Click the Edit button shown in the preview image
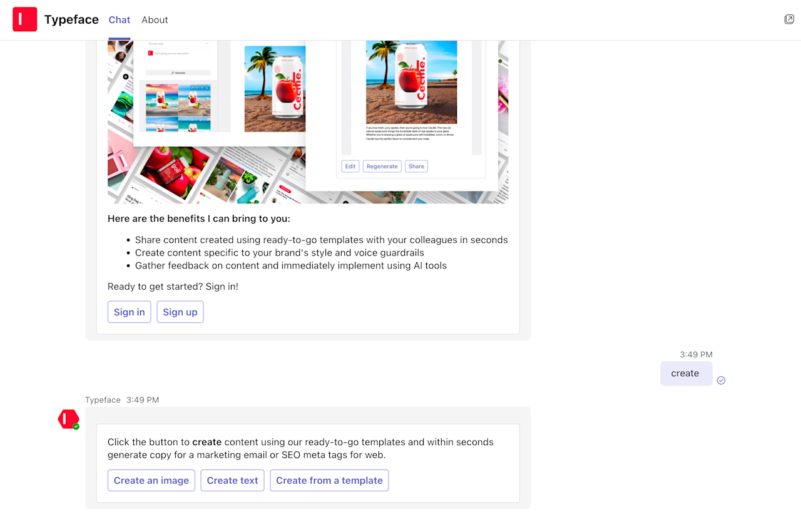 click(x=350, y=166)
